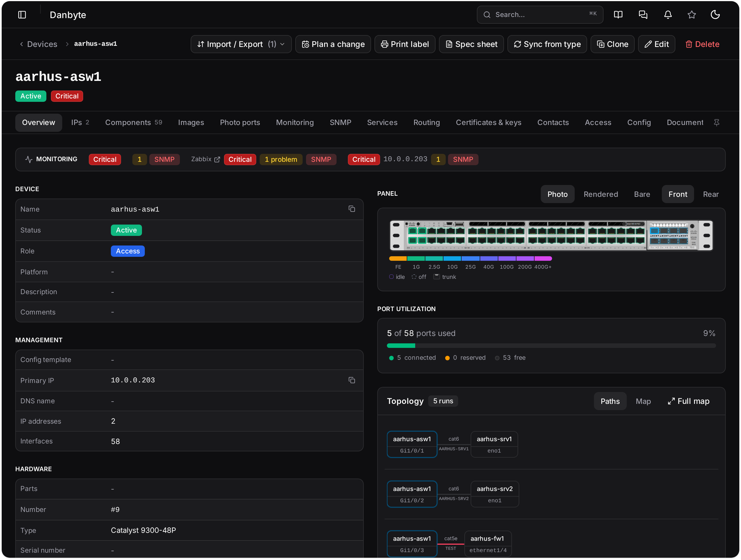The width and height of the screenshot is (741, 560).
Task: Toggle dark mode moon icon
Action: (715, 15)
